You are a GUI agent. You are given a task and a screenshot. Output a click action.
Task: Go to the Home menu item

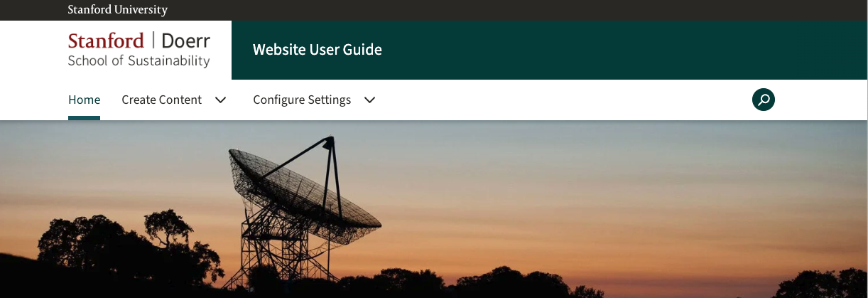pos(84,100)
